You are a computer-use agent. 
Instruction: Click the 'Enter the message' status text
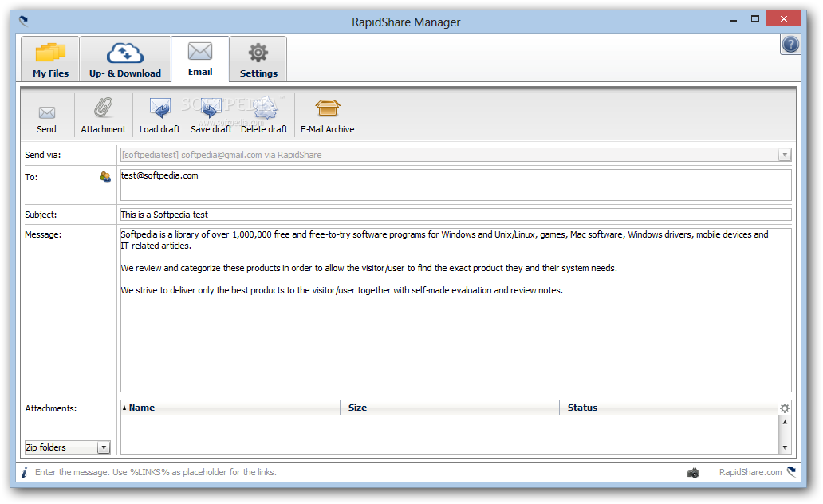(x=156, y=472)
